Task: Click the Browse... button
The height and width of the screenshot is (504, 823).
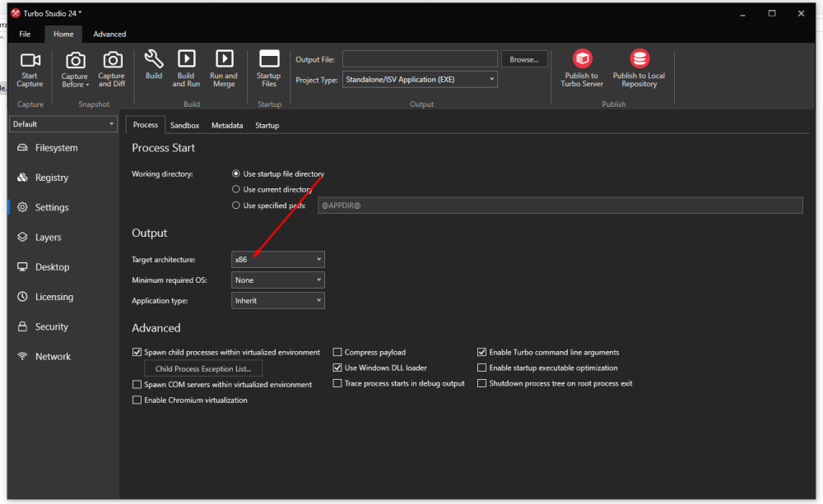Action: click(524, 59)
